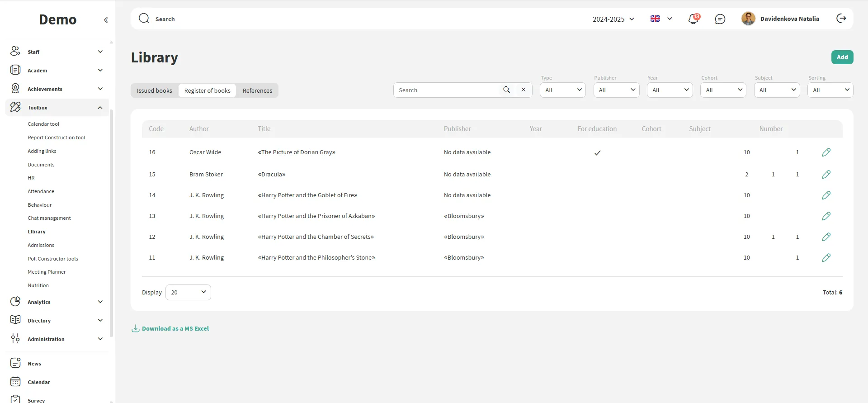Click the magnifier icon in library search
Image resolution: width=868 pixels, height=403 pixels.
(506, 90)
